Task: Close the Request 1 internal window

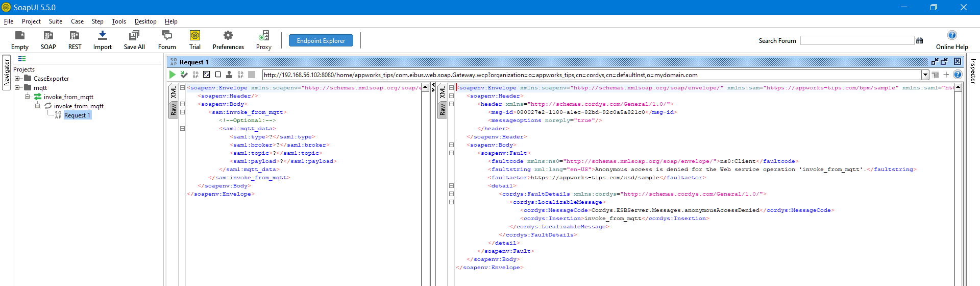Action: [958, 61]
